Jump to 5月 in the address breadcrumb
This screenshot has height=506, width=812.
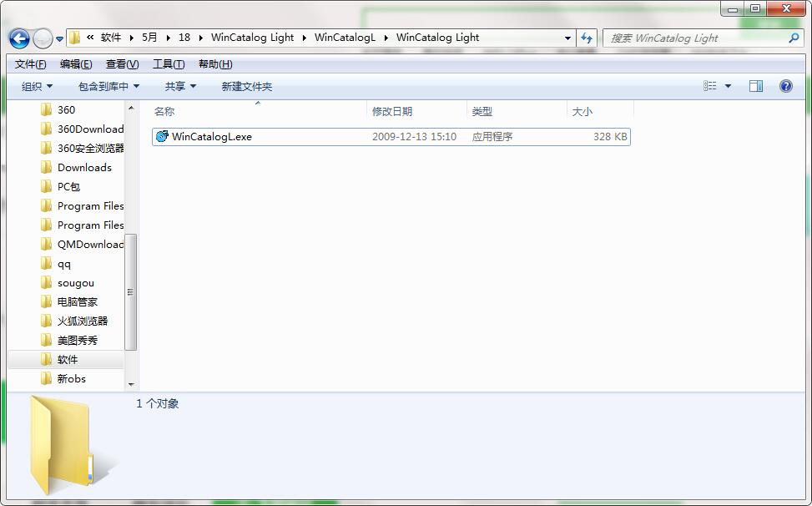[x=149, y=38]
